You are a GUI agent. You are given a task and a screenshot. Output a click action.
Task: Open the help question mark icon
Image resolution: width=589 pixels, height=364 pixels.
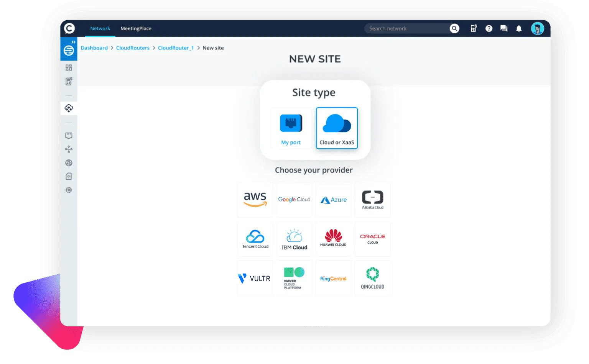(x=489, y=29)
